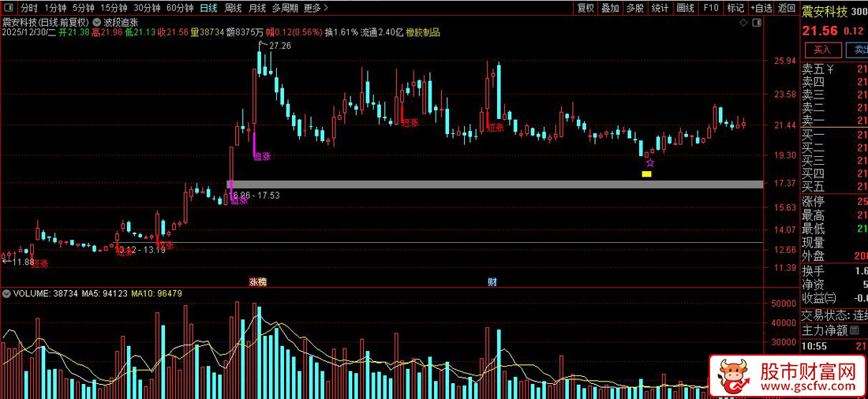Click the 27.26 high price label

coord(279,46)
